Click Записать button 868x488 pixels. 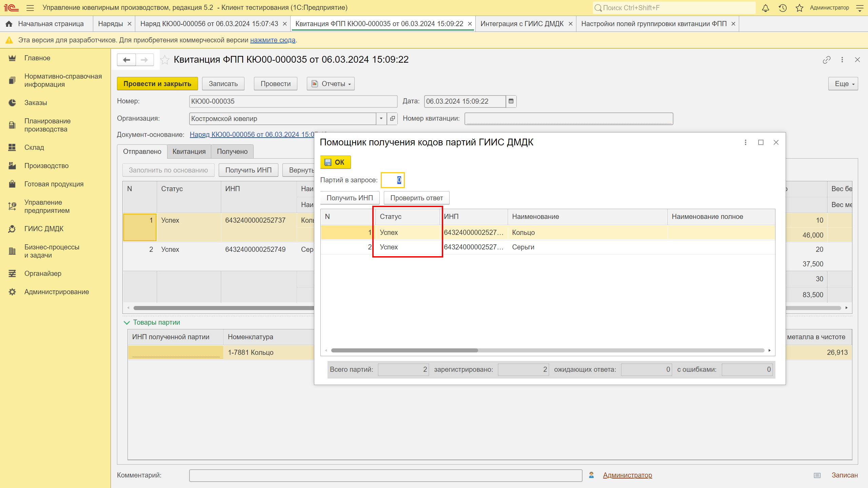pos(223,84)
